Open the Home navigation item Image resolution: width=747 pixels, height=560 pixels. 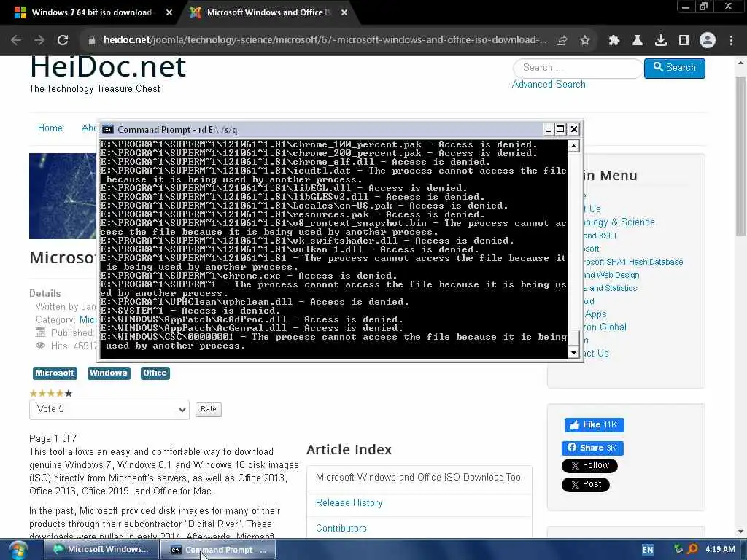click(x=50, y=128)
